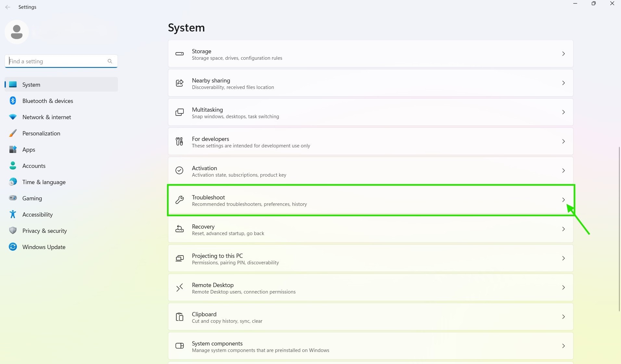
Task: Click the Settings window title text
Action: [x=27, y=7]
